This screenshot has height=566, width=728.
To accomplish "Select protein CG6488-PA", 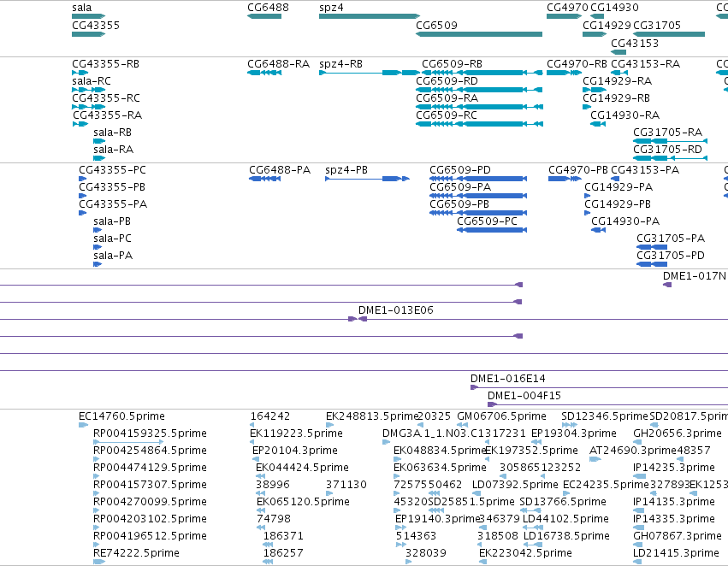I will click(x=264, y=179).
